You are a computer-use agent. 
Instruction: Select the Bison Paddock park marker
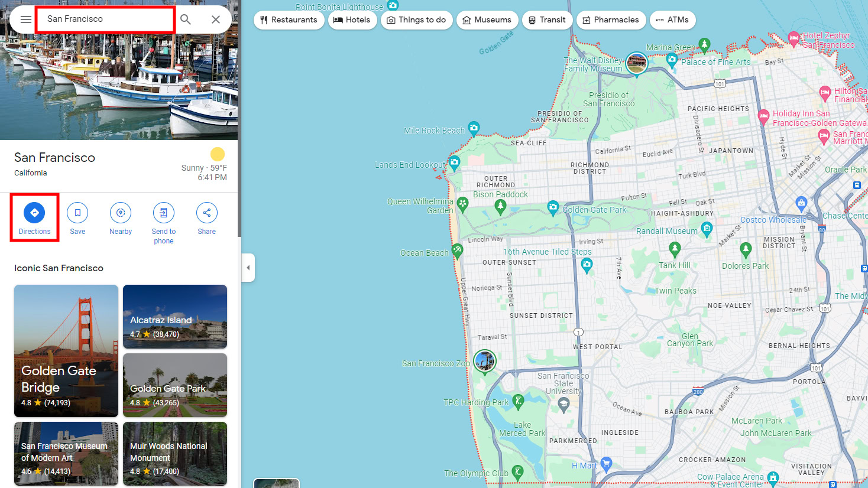(x=500, y=206)
